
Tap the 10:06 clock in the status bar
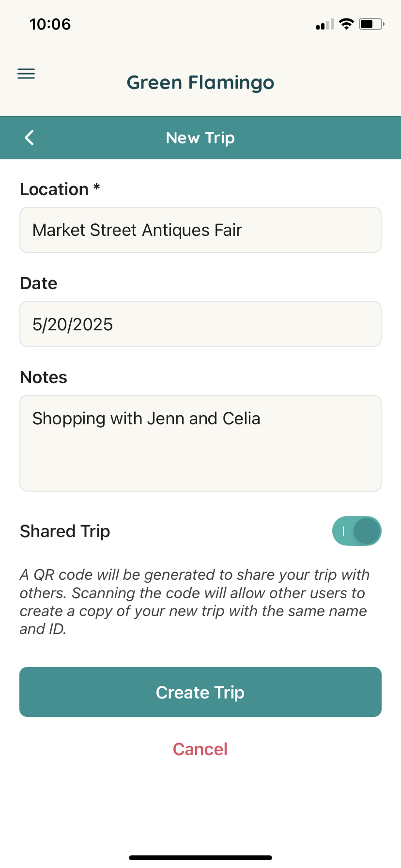coord(50,24)
